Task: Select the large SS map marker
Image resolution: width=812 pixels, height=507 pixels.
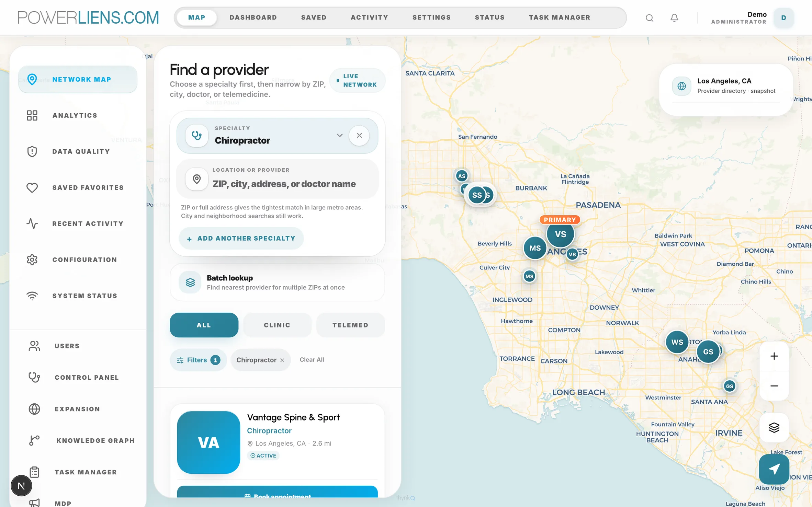Action: click(477, 195)
